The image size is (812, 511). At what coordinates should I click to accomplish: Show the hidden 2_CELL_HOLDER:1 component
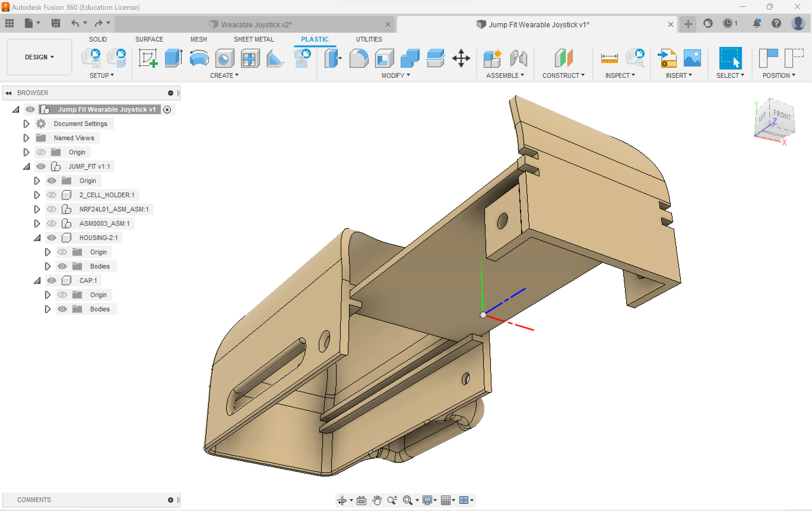(x=52, y=195)
